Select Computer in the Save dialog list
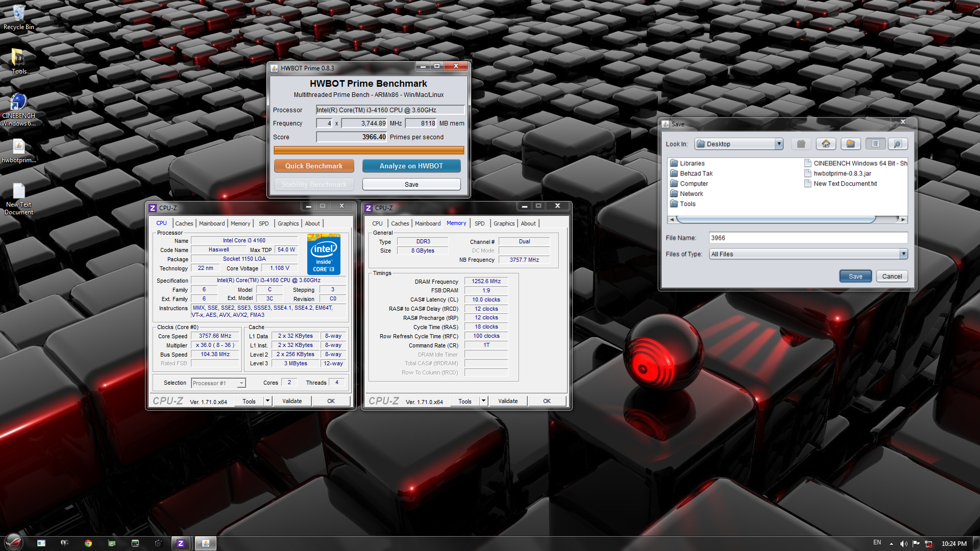980x551 pixels. coord(689,184)
